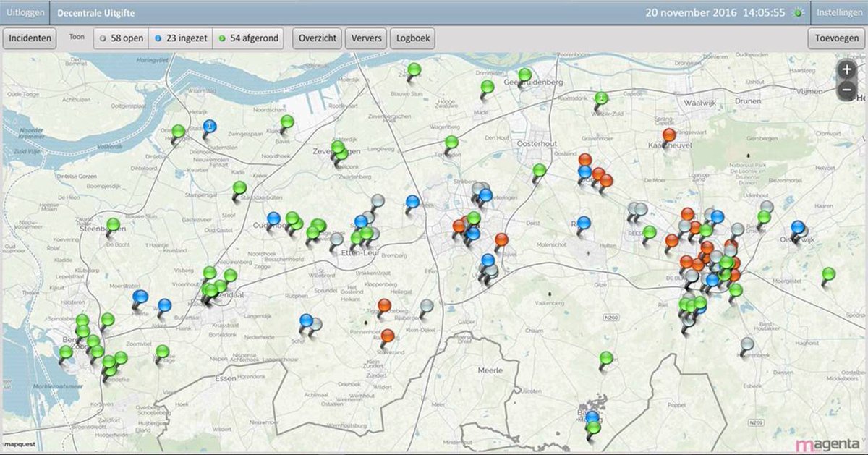This screenshot has width=868, height=455.
Task: Click the blue pin numbered 1 near Oudemolen
Action: point(209,127)
